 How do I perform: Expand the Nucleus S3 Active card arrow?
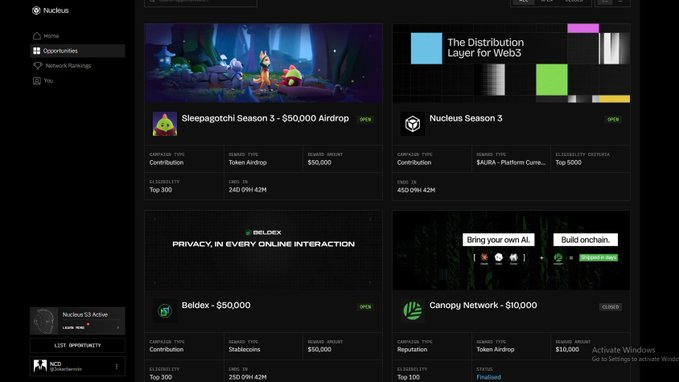[118, 328]
